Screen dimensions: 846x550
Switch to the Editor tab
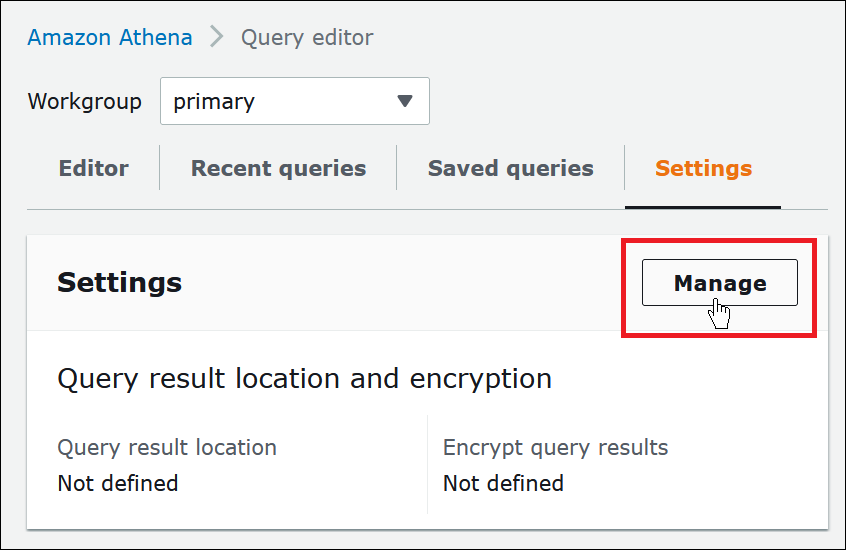coord(94,168)
